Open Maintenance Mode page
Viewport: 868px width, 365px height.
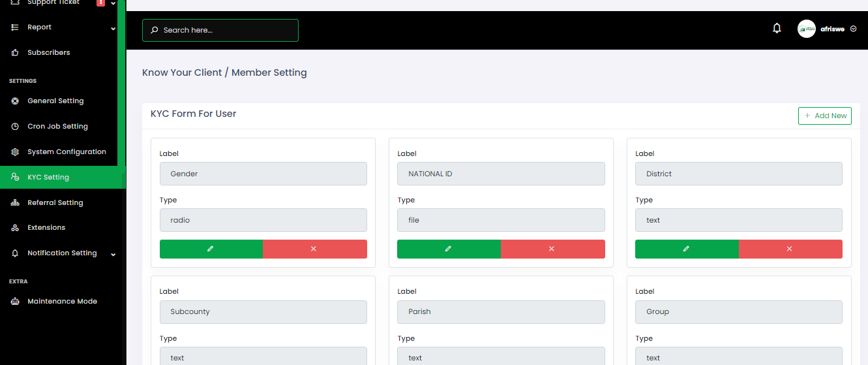[63, 301]
